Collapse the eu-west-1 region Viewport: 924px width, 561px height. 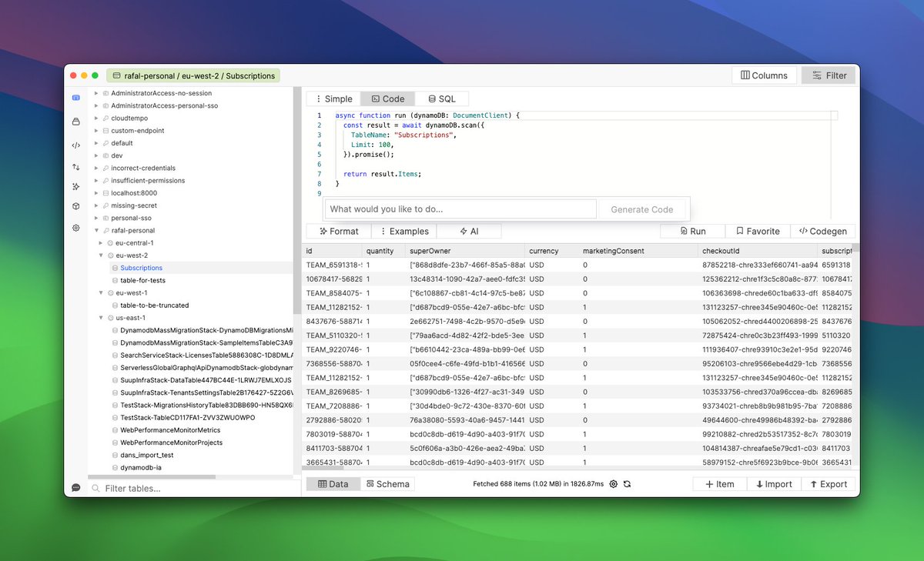point(101,292)
